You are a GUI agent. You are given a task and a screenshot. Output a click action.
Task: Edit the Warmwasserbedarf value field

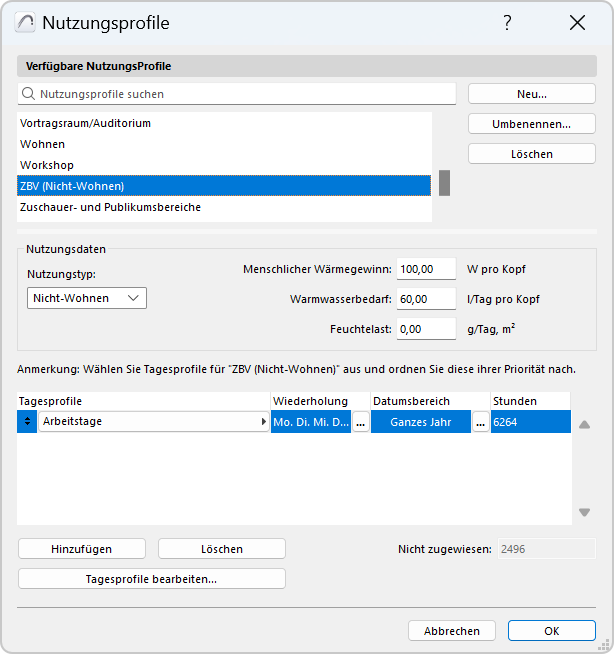coord(426,299)
